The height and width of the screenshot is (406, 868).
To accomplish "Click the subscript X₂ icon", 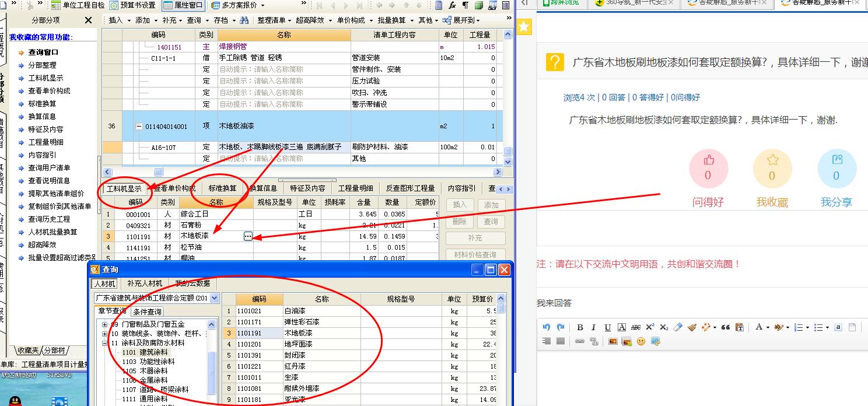I will (664, 327).
